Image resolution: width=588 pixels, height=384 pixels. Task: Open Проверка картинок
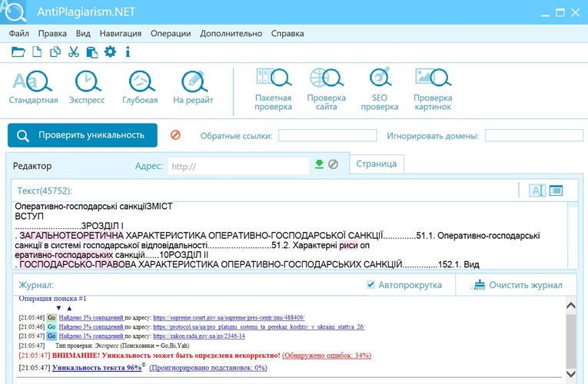pos(433,89)
